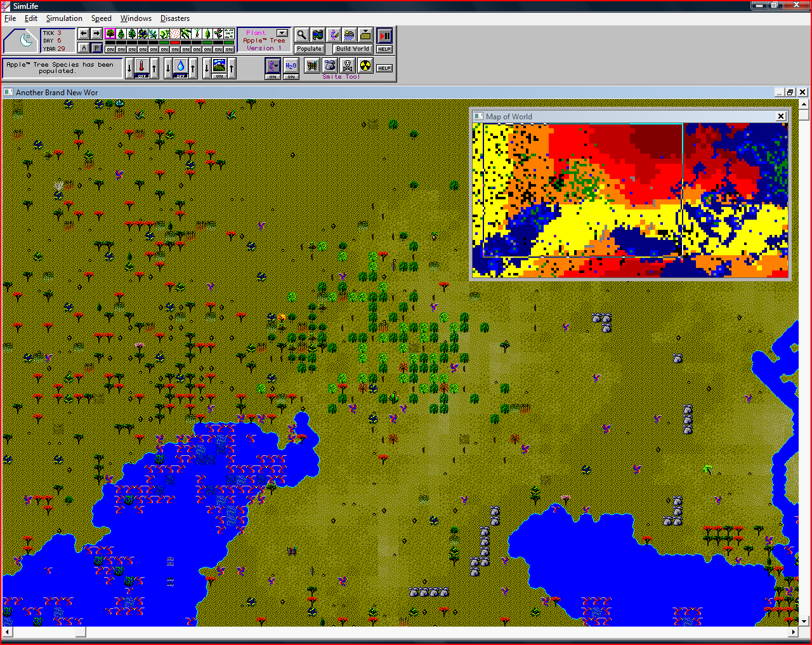Select the rock barrier tool icon
This screenshot has height=645, width=812.
tap(330, 65)
